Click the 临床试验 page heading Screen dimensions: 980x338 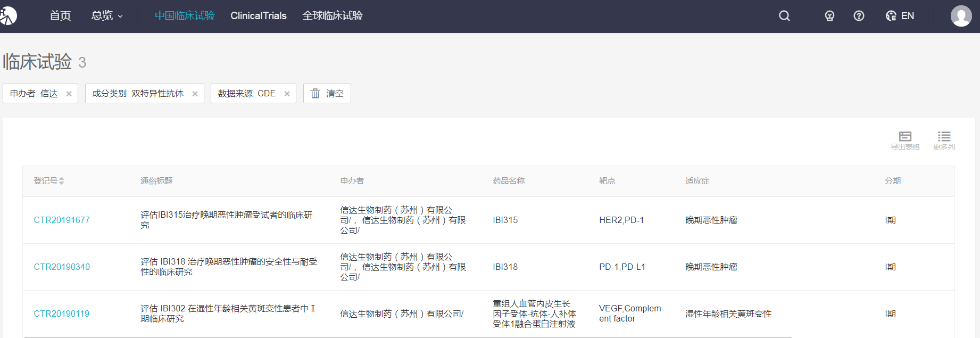37,62
